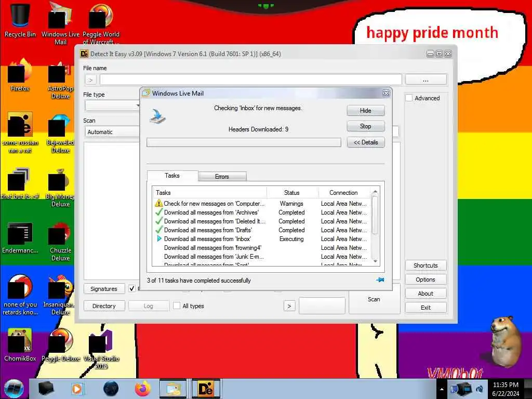Open the Signatures button
This screenshot has height=399, width=532.
pyautogui.click(x=104, y=289)
